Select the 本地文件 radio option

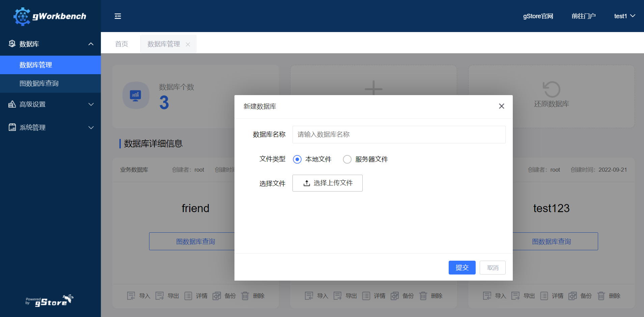coord(297,159)
